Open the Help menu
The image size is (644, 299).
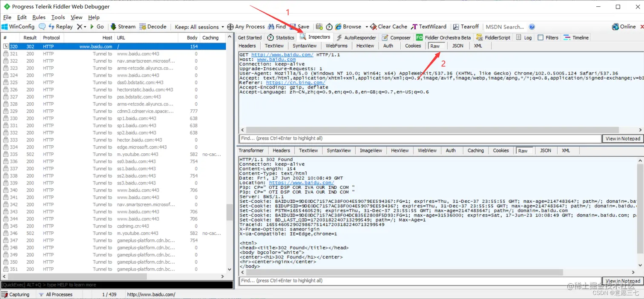coord(94,17)
